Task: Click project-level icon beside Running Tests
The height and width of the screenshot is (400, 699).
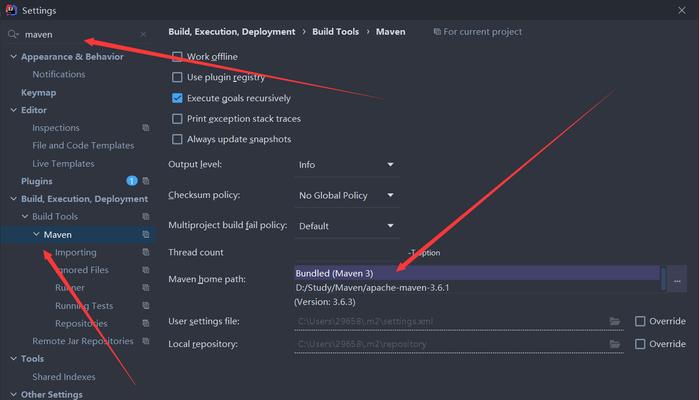Action: 146,305
